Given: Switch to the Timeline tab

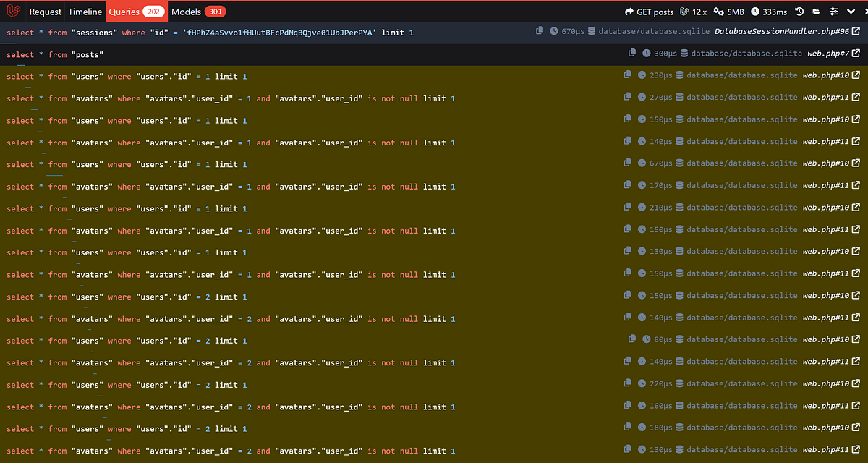Looking at the screenshot, I should point(85,11).
